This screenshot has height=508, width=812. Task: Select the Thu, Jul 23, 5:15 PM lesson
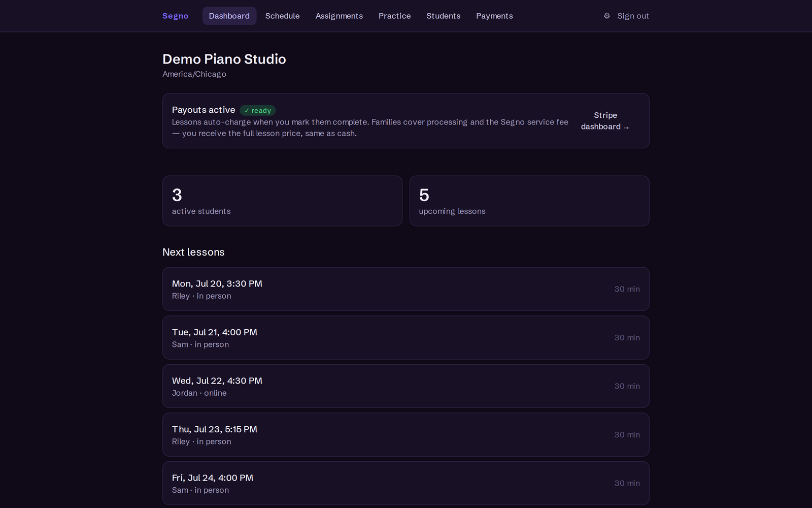coord(406,434)
